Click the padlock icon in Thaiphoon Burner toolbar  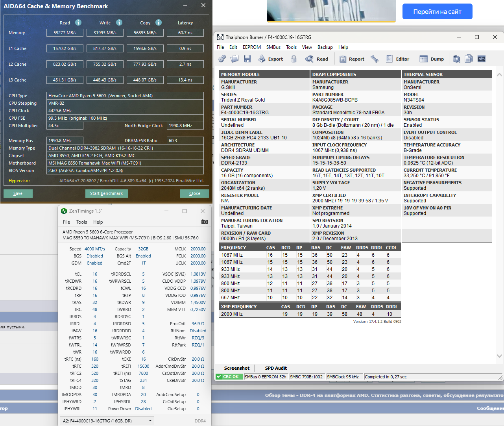294,59
